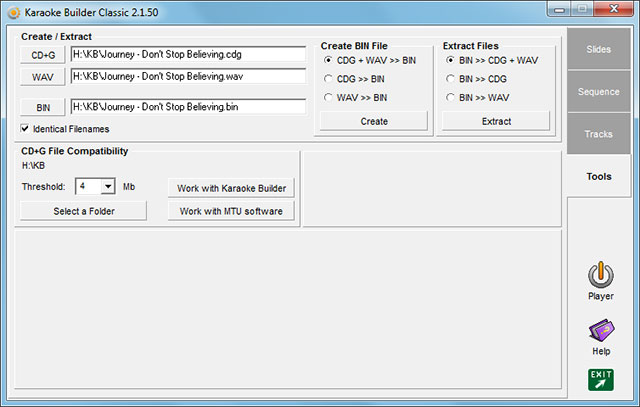Click the WAV file path field
This screenshot has height=407, width=640.
coord(188,76)
